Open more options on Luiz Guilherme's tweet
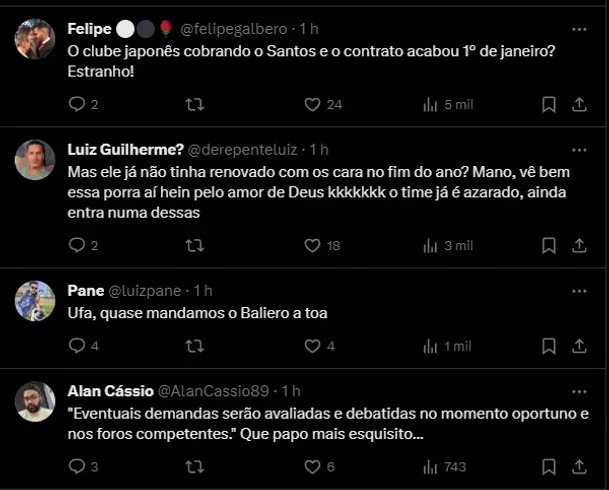 [x=579, y=149]
